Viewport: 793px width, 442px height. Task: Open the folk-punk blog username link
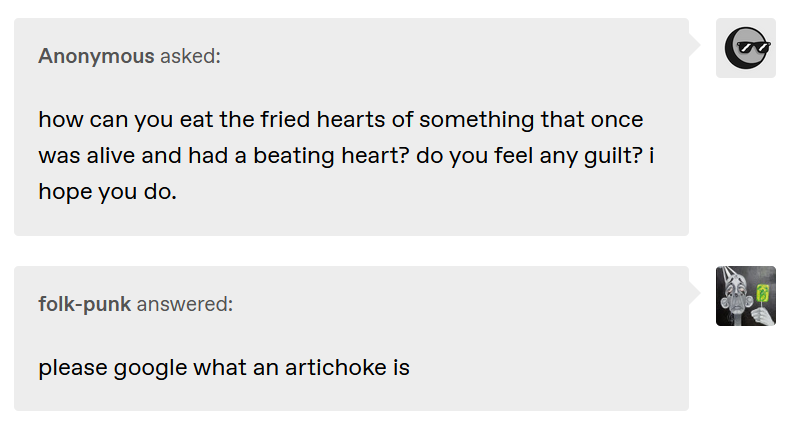tap(84, 304)
